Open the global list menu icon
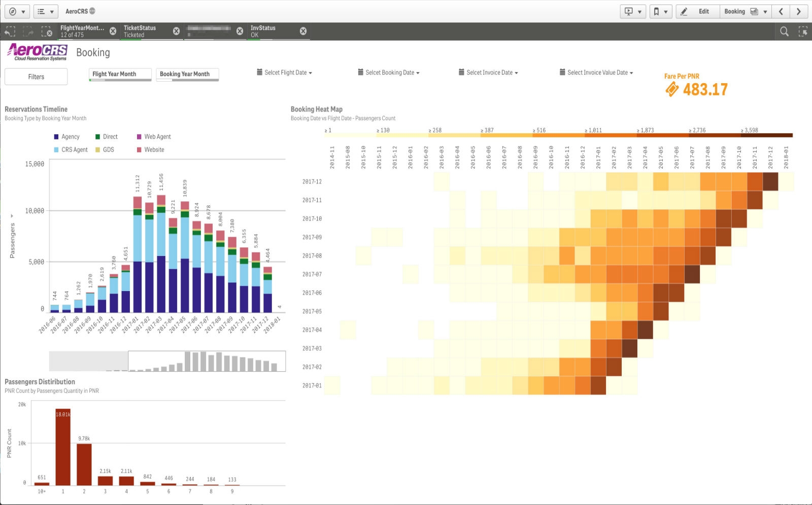Screen dimensions: 812x505 click(x=46, y=11)
